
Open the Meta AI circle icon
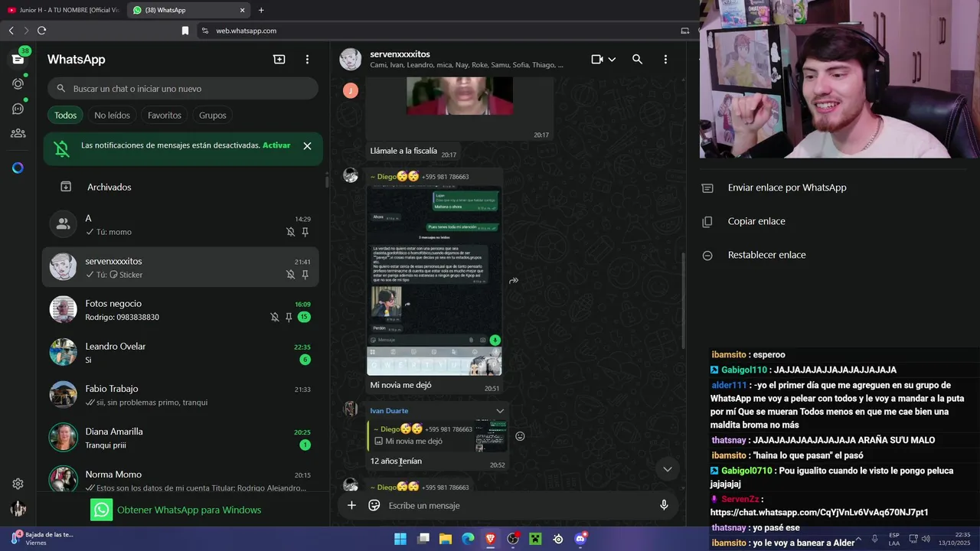(18, 168)
